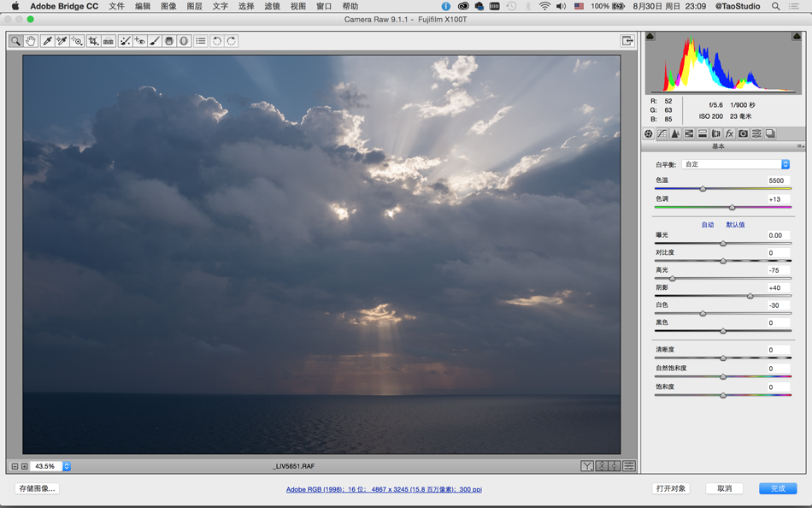Image resolution: width=812 pixels, height=508 pixels.
Task: Open the Split Toning panel tab
Action: coord(703,133)
